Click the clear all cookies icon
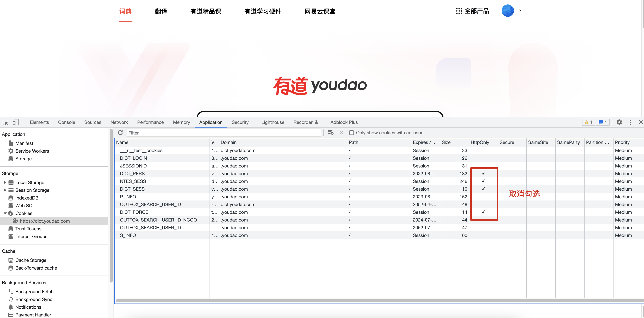644x318 pixels. pos(330,133)
